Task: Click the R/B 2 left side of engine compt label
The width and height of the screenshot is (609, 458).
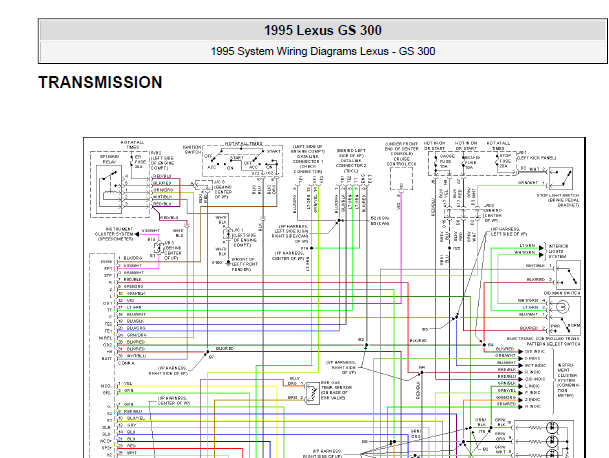Action: [x=162, y=160]
